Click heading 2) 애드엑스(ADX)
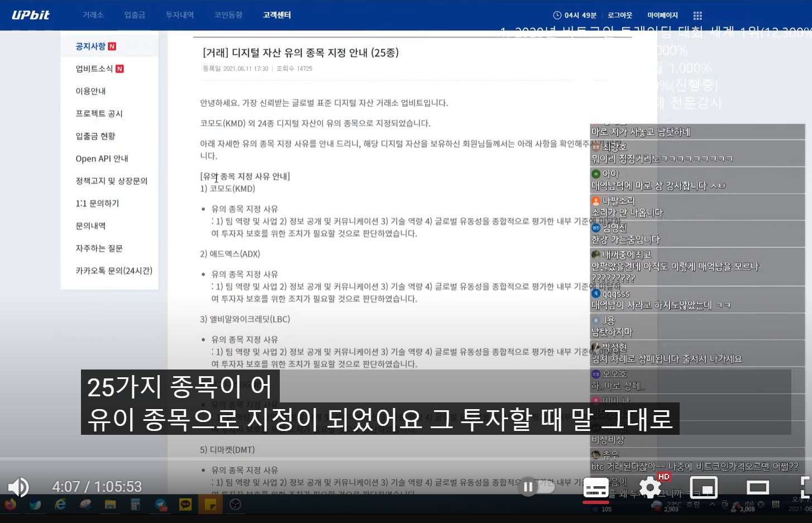812x523 pixels. tap(230, 254)
